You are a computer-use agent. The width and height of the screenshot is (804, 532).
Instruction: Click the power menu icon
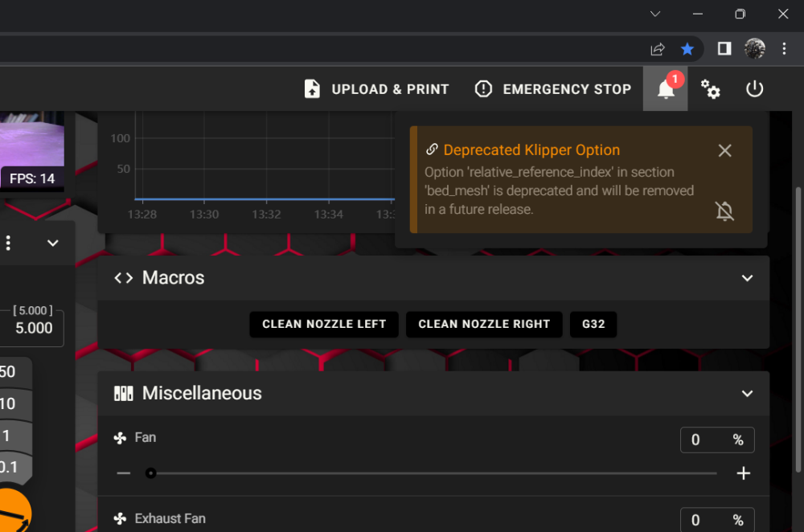click(754, 88)
